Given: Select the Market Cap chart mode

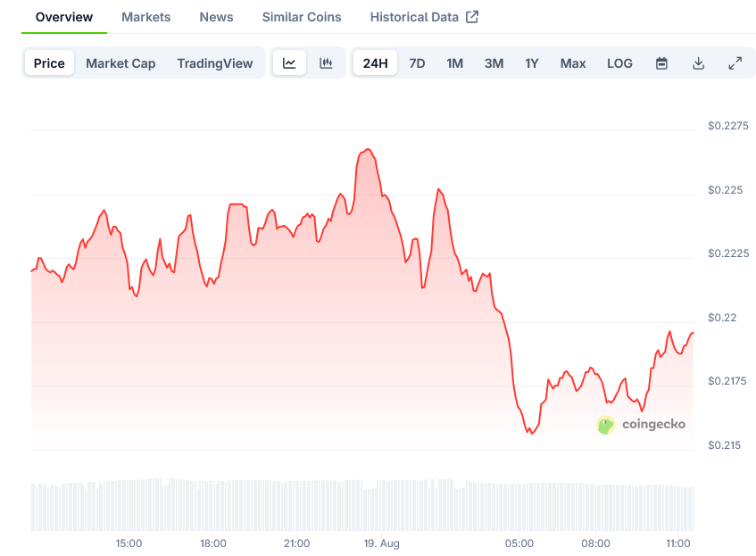Looking at the screenshot, I should [120, 63].
